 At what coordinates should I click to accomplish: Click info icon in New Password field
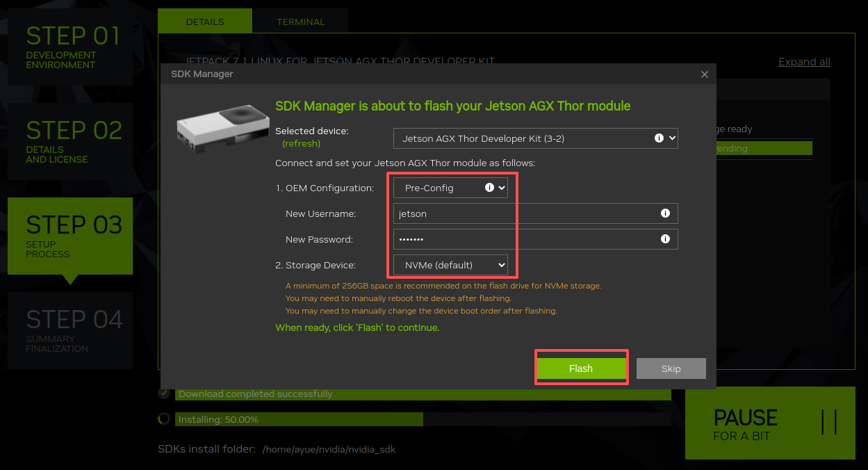(665, 239)
